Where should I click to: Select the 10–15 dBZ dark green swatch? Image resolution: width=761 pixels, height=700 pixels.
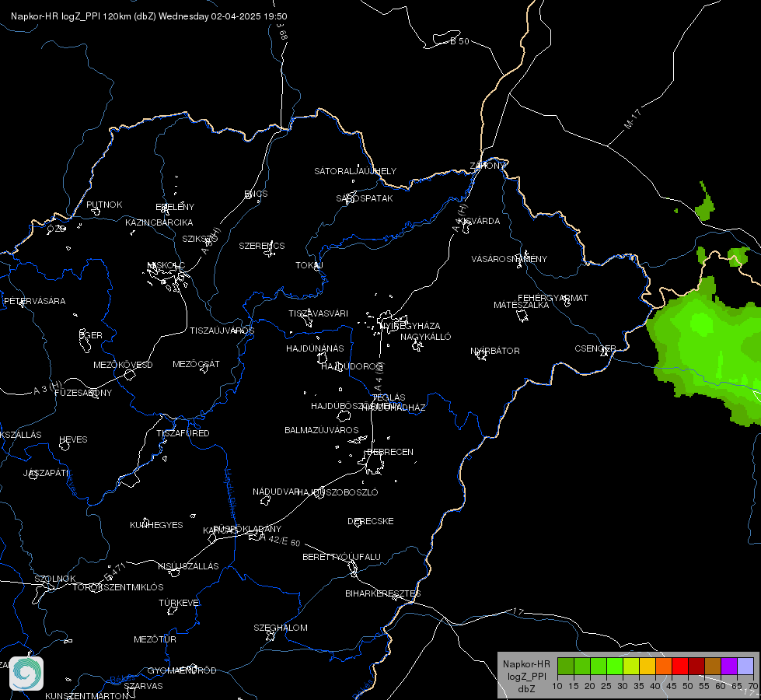click(565, 666)
